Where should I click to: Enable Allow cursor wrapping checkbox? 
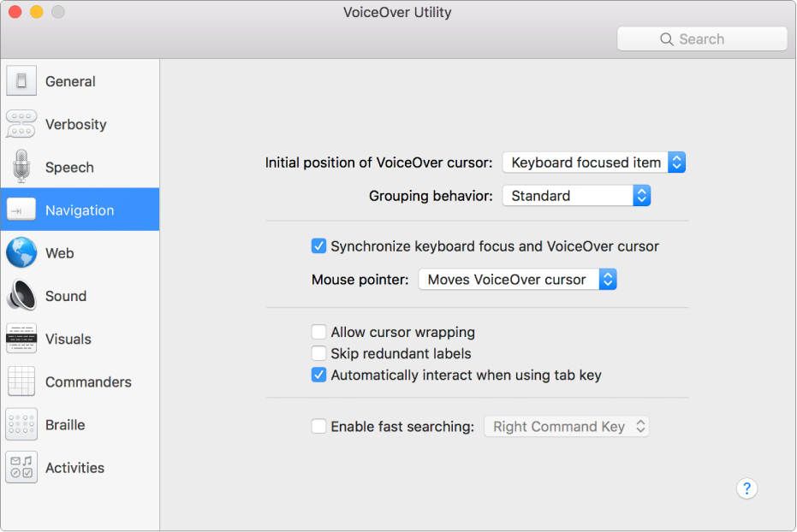[318, 332]
